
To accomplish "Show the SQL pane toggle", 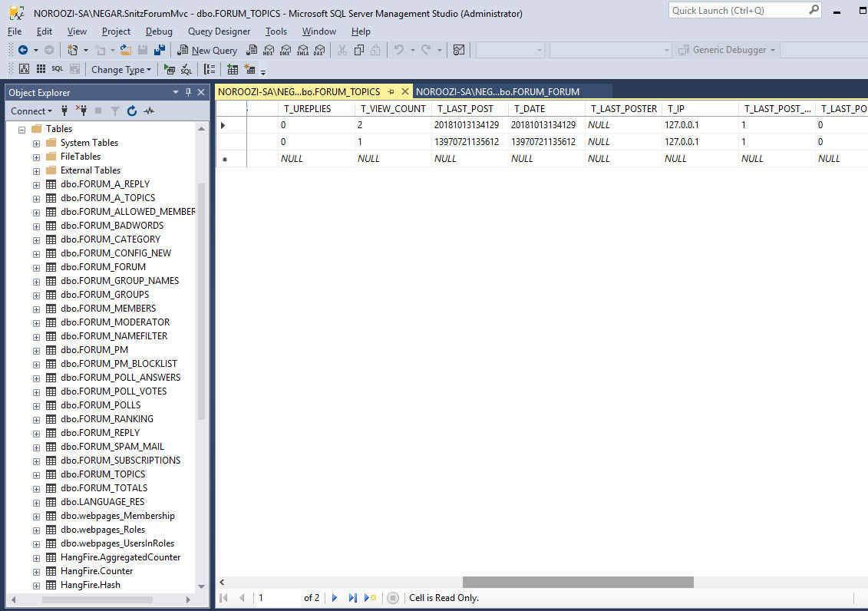I will tap(58, 69).
